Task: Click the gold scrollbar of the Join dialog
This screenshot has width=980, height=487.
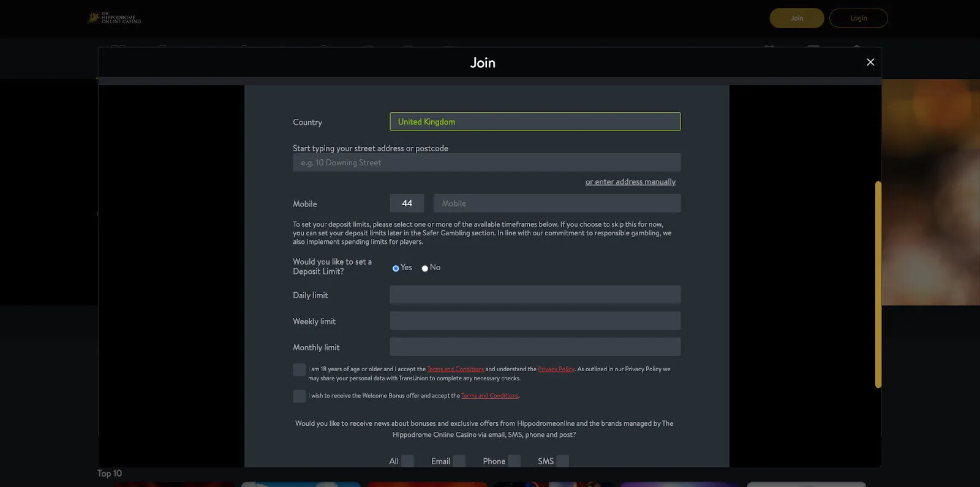Action: pos(878,284)
